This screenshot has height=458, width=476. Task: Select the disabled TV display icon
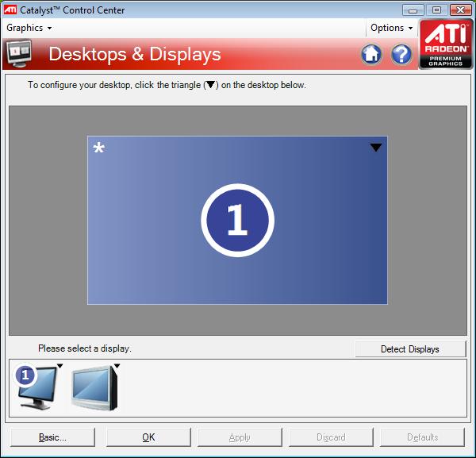click(x=94, y=388)
